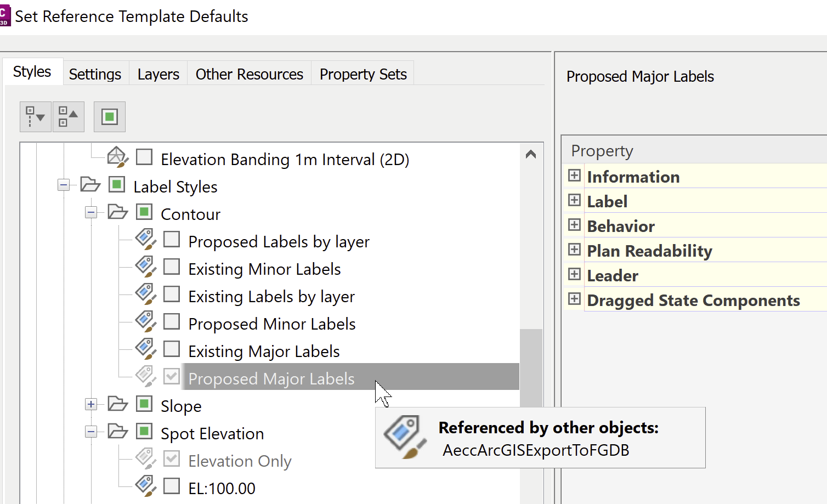Expand the Slope label styles node

(91, 405)
